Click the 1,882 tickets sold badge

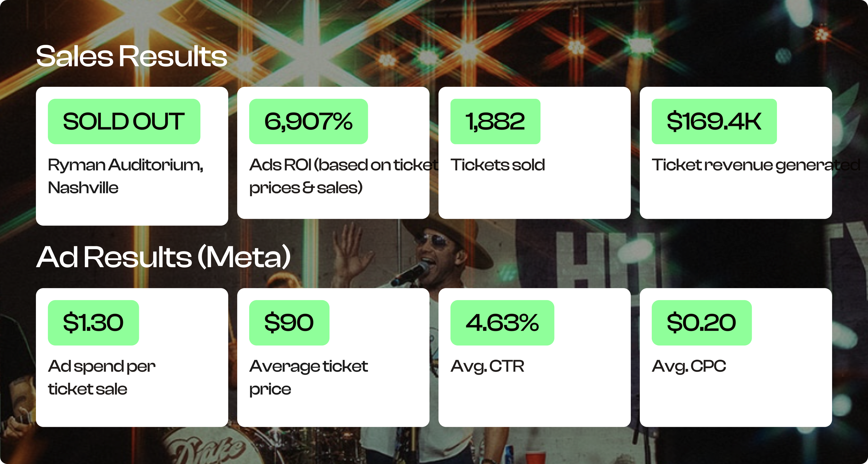(495, 121)
